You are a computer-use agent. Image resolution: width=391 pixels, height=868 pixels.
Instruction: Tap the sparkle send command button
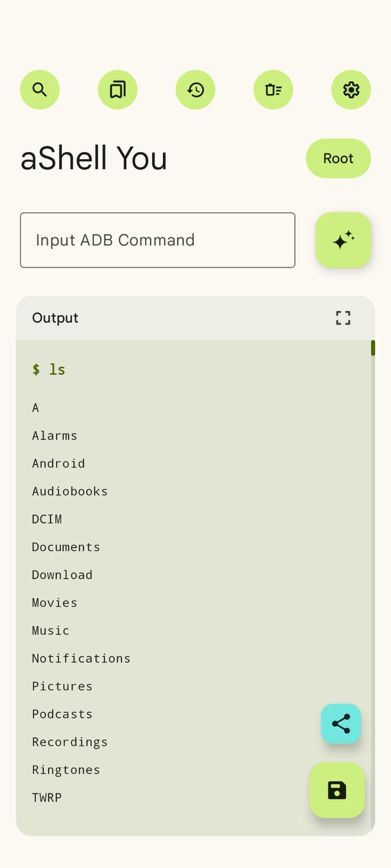click(x=343, y=240)
